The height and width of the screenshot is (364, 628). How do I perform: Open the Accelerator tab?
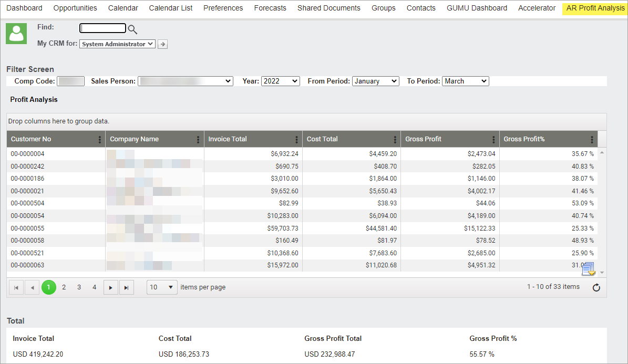pyautogui.click(x=537, y=8)
